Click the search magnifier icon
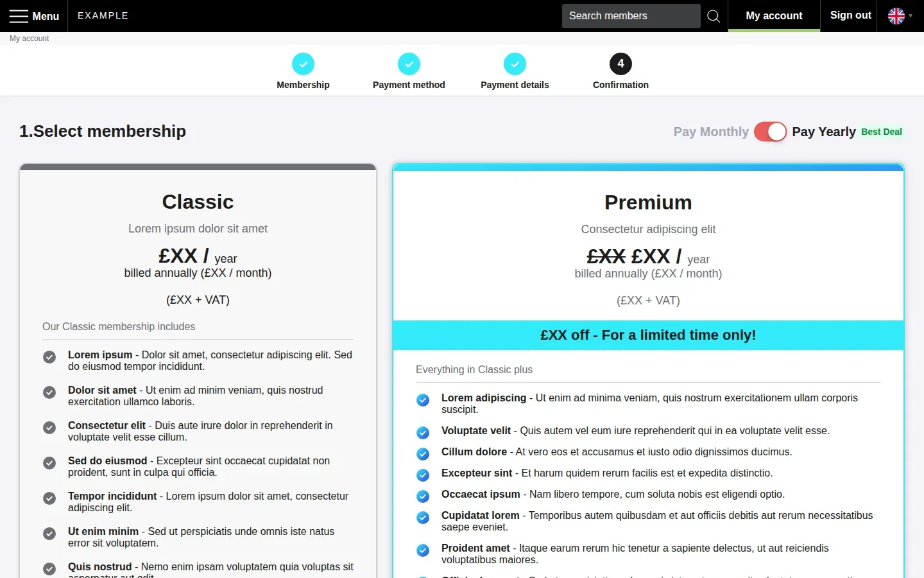Image resolution: width=924 pixels, height=578 pixels. tap(714, 16)
